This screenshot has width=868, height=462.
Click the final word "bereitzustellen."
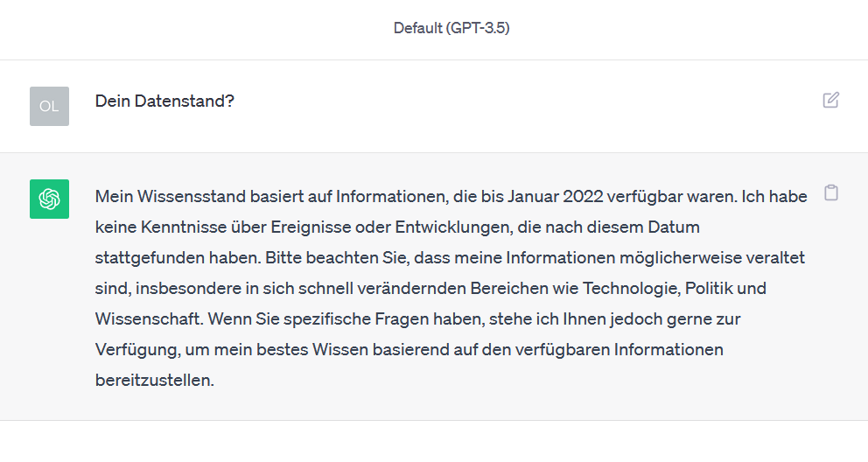tap(155, 380)
